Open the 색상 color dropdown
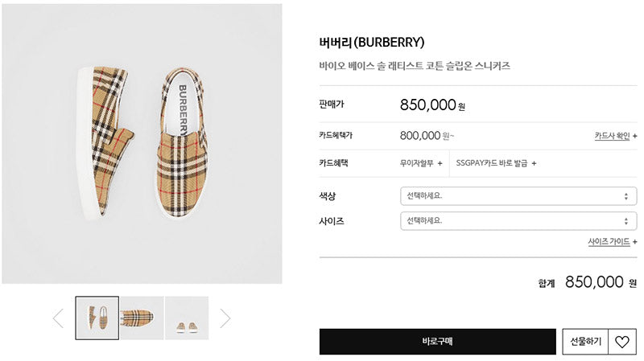This screenshot has height=361, width=644. 518,196
